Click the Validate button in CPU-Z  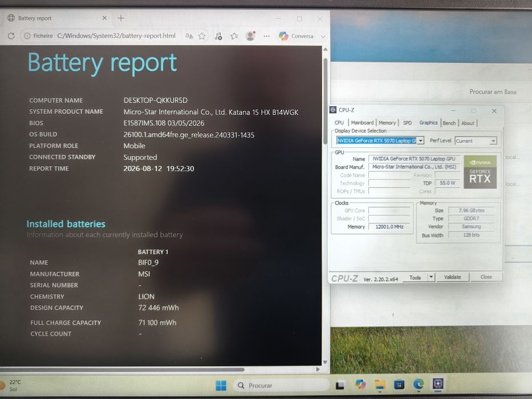pos(453,277)
